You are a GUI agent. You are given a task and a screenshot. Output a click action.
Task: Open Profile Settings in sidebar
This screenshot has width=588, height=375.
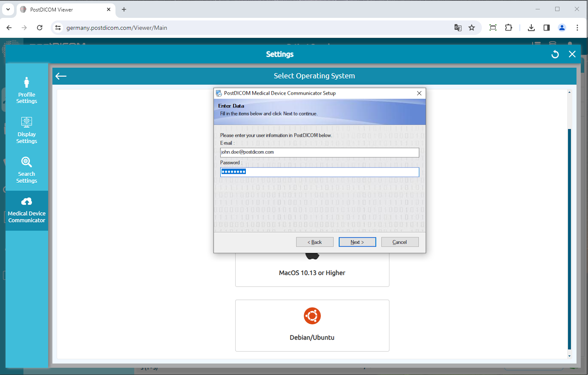(26, 90)
